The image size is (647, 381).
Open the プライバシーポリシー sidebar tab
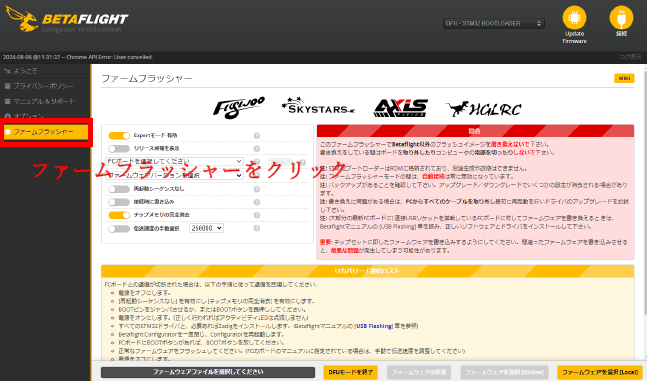click(x=45, y=86)
